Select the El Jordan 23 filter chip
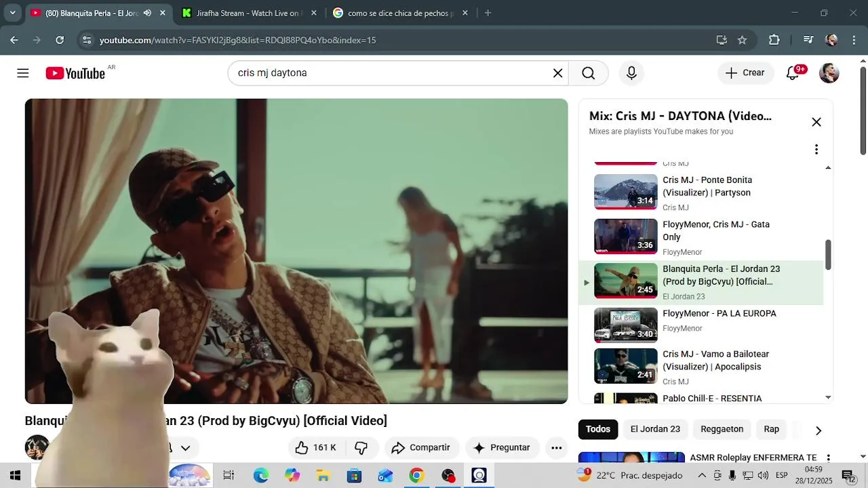 [x=655, y=429]
